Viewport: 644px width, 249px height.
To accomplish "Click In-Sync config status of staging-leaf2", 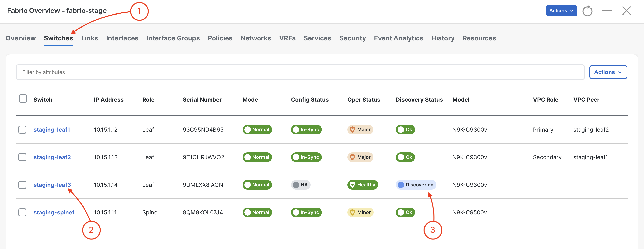I will tap(306, 157).
